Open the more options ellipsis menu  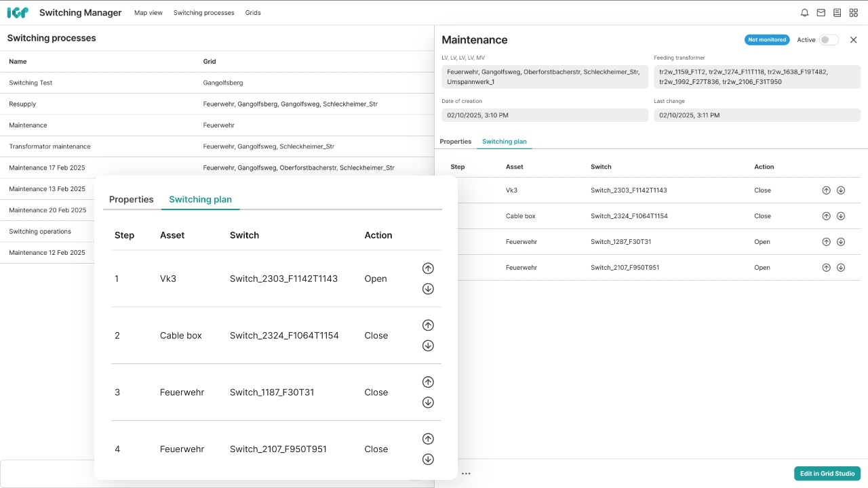click(466, 473)
